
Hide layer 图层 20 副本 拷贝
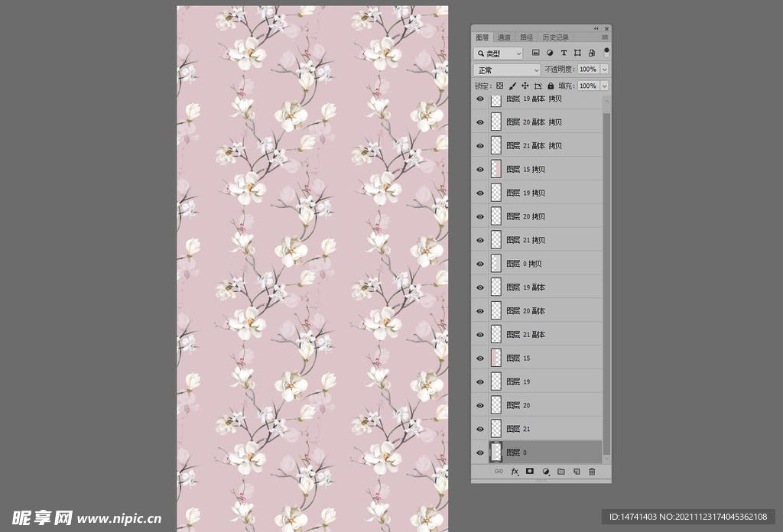pos(480,122)
